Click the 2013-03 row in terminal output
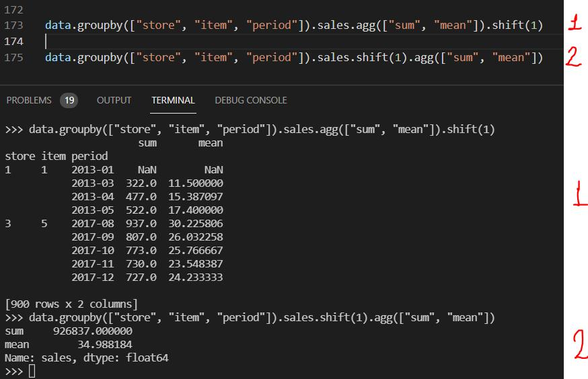 [147, 183]
